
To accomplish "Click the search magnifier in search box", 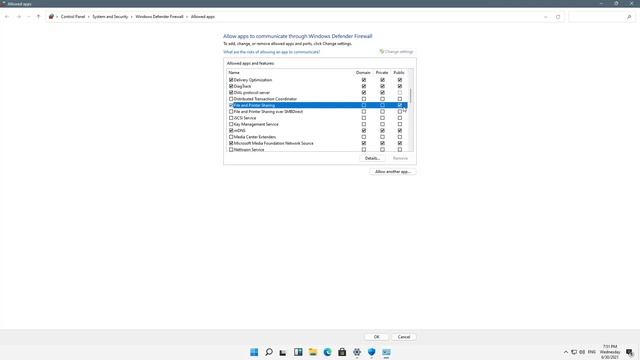I will click(x=629, y=17).
